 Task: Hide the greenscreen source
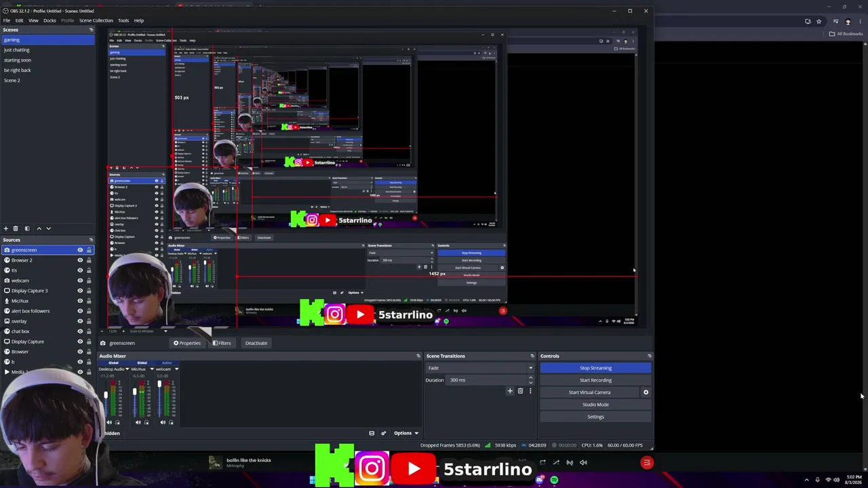80,250
